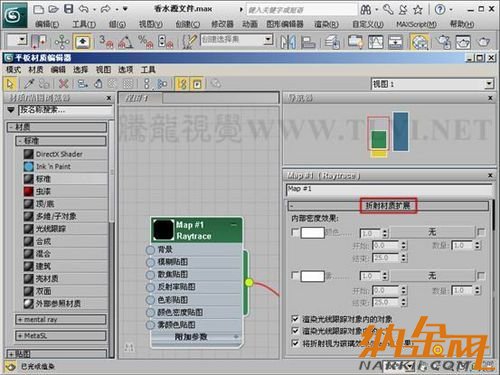Open the 模式 menu in material editor
This screenshot has width=500, height=375.
pyautogui.click(x=13, y=70)
